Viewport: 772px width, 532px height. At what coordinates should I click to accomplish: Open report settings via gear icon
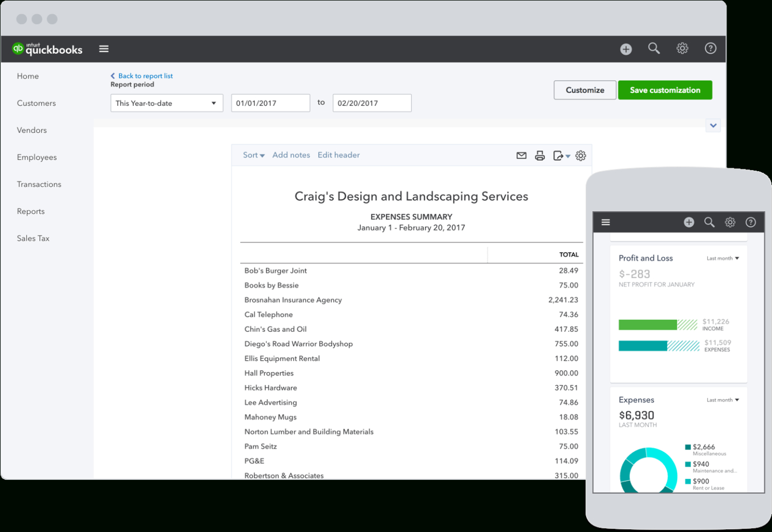point(581,155)
